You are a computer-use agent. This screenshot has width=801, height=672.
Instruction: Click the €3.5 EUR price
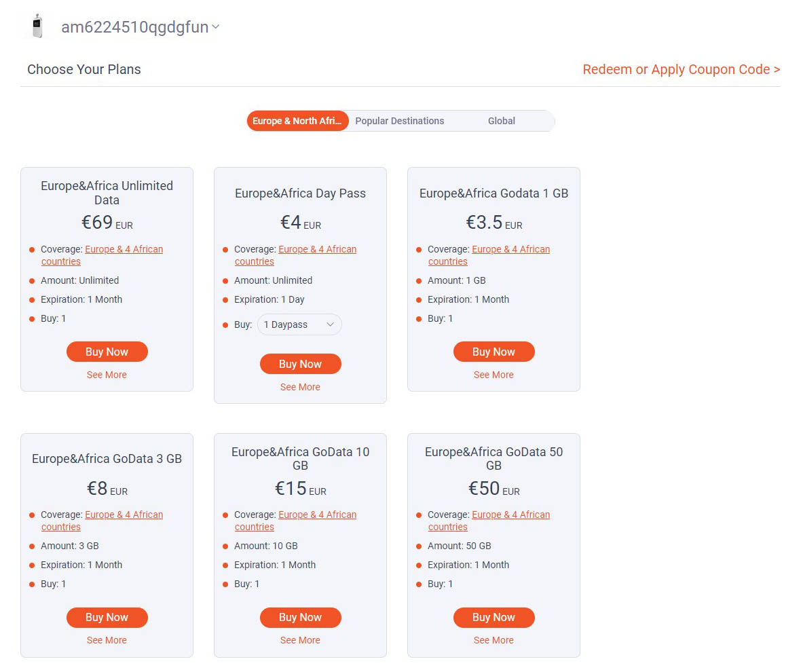(x=494, y=223)
